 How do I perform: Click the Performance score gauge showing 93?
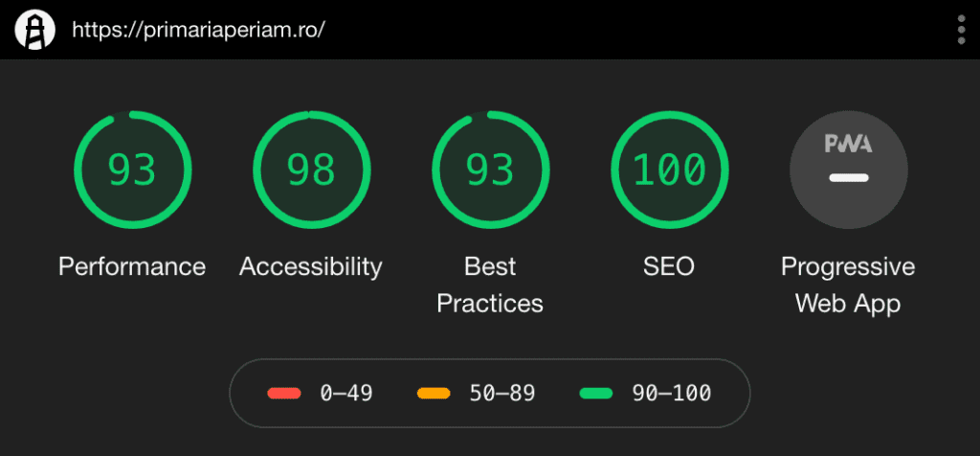tap(132, 170)
